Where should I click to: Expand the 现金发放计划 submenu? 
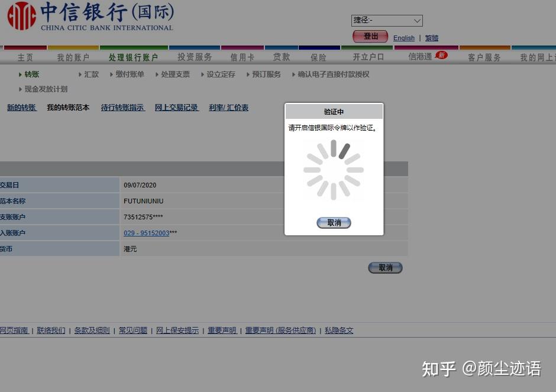click(x=44, y=89)
